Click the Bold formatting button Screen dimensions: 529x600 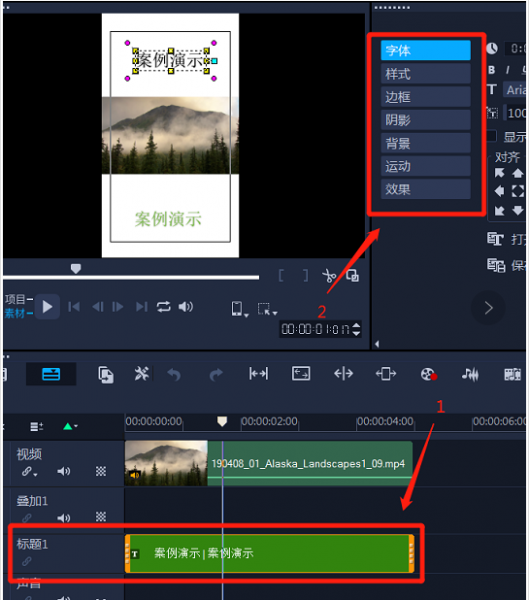492,70
